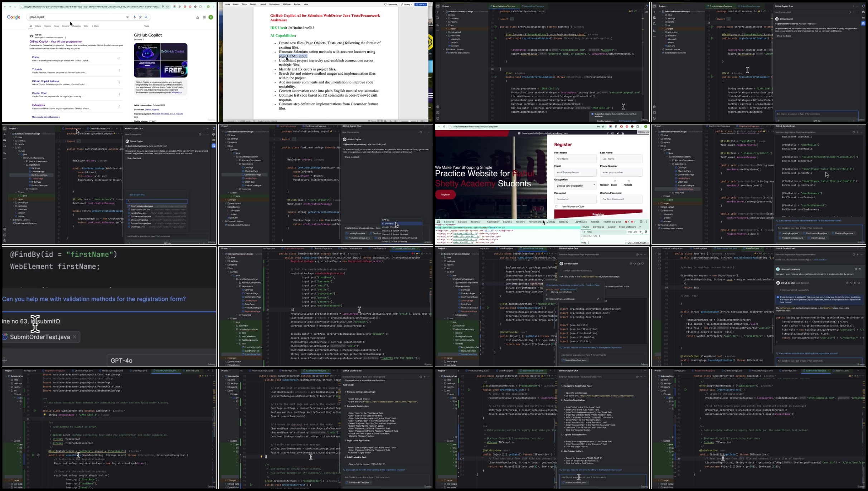The width and height of the screenshot is (868, 491).
Task: Click the Facebook icon on the Register page header
Action: pos(607,133)
